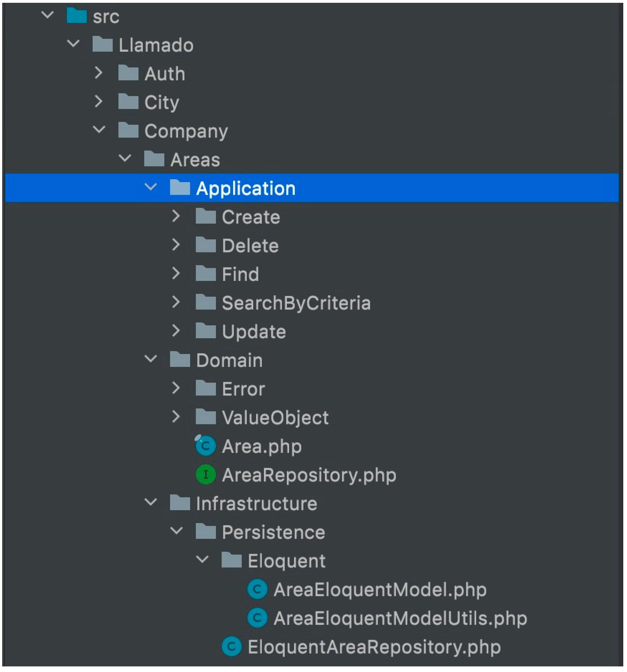The image size is (627, 672).
Task: Click the EloquentAreaRepository.php class icon
Action: [232, 647]
